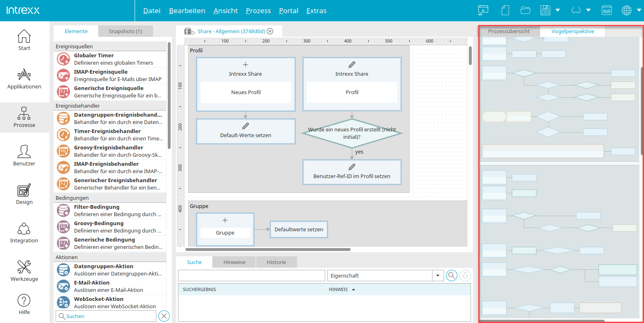Open the Hilfe section

click(24, 304)
